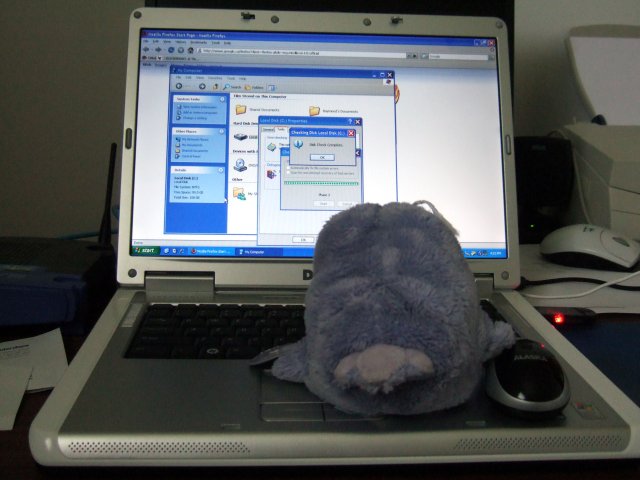Click Firefox Back arrow button
This screenshot has width=640, height=480.
[146, 49]
